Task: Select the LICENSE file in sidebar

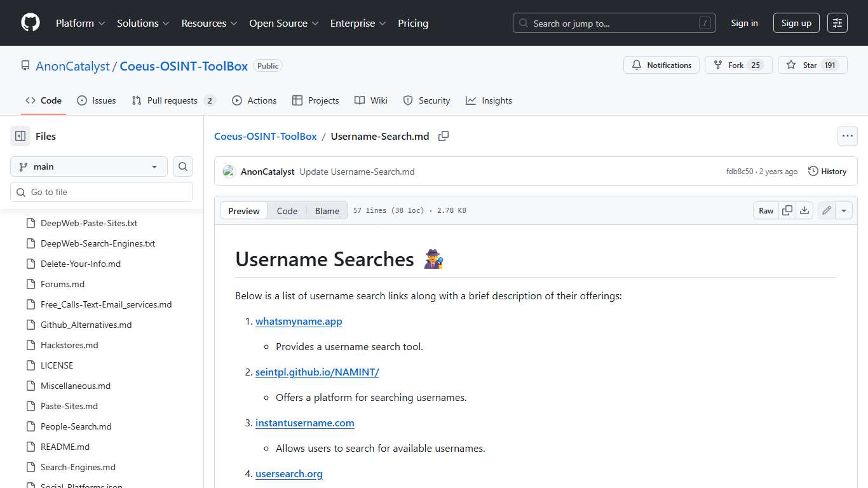Action: coord(57,365)
